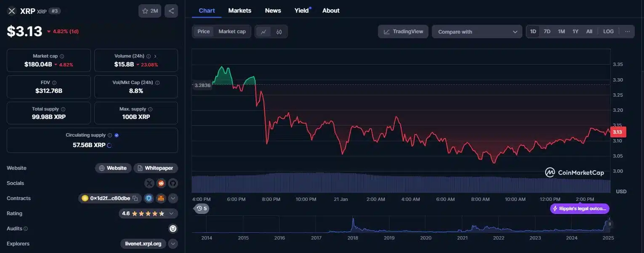
Task: Show FDV info icon
Action: pos(54,83)
